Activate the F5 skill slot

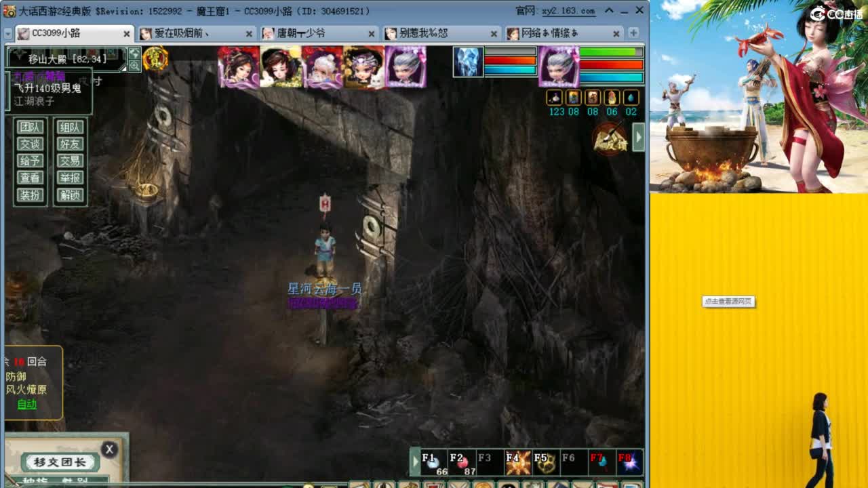pyautogui.click(x=545, y=462)
